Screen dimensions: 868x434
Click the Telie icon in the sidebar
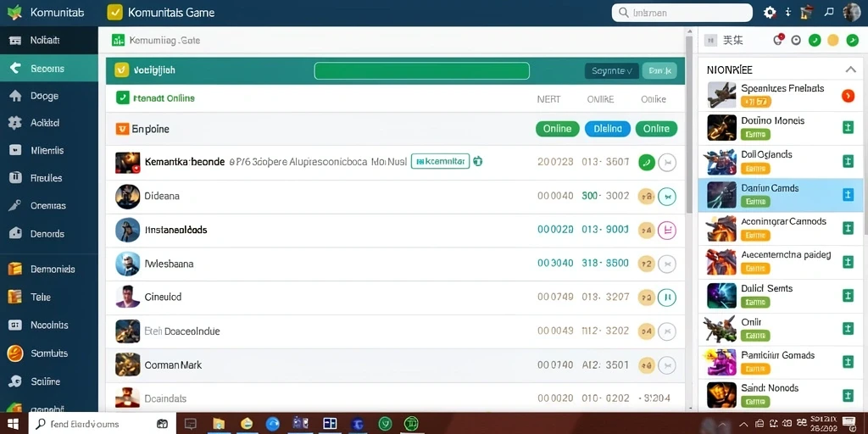pos(15,298)
